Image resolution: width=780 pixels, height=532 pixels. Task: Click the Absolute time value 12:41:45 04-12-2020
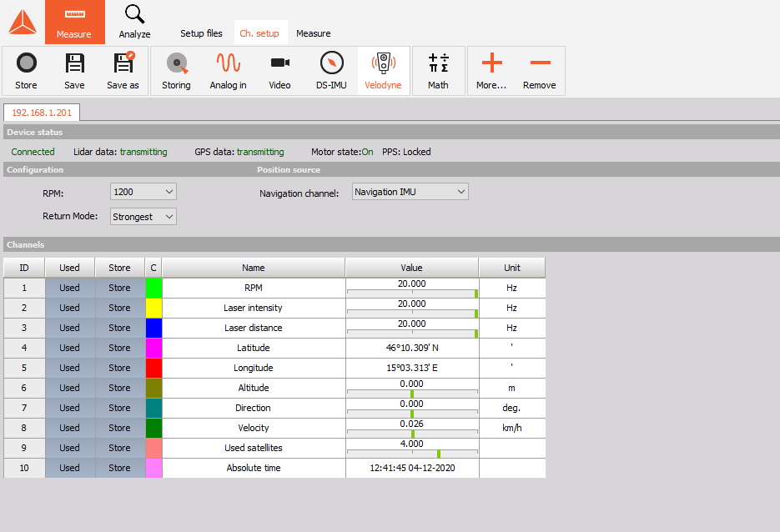(412, 468)
